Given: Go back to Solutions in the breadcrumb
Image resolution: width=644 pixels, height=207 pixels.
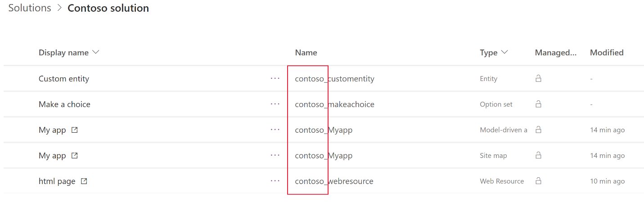Looking at the screenshot, I should (30, 8).
